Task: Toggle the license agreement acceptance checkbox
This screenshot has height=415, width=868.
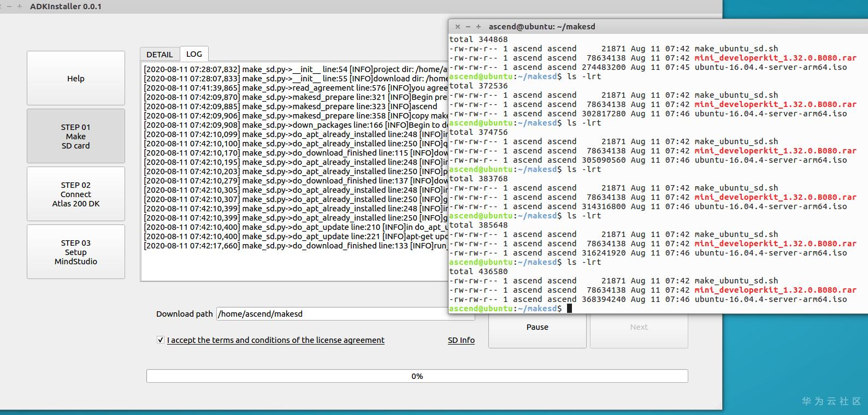Action: tap(161, 340)
